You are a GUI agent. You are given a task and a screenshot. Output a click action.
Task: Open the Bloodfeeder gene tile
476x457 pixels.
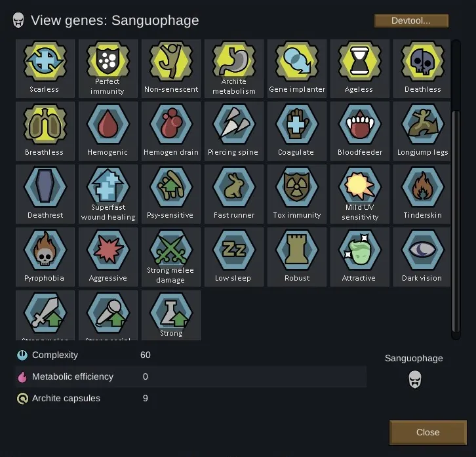[x=360, y=131]
